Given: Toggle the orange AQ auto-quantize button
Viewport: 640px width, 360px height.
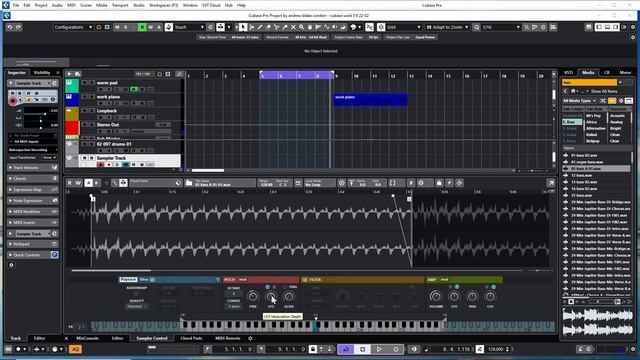Looking at the screenshot, I should 75,349.
